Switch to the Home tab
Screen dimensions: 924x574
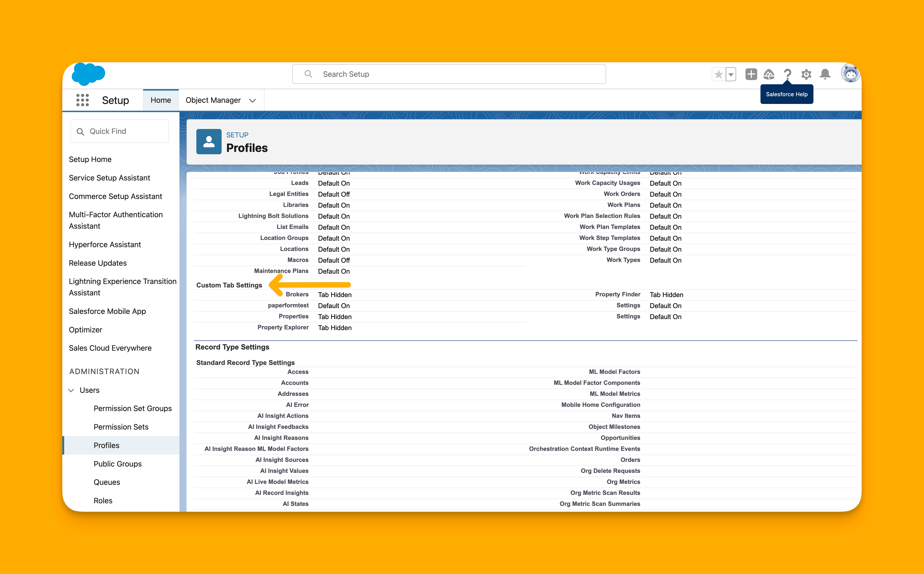pos(161,100)
